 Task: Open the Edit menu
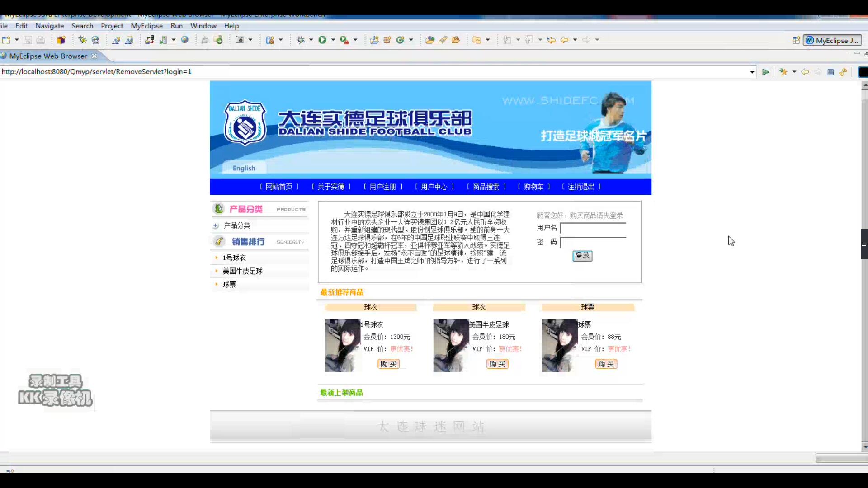click(x=21, y=26)
